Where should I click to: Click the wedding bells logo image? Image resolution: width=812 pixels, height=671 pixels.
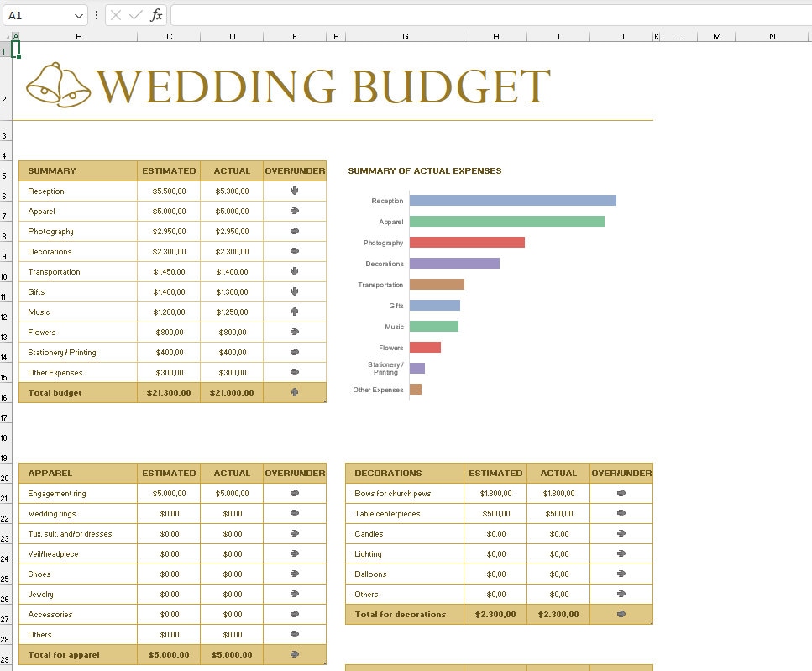pyautogui.click(x=58, y=86)
